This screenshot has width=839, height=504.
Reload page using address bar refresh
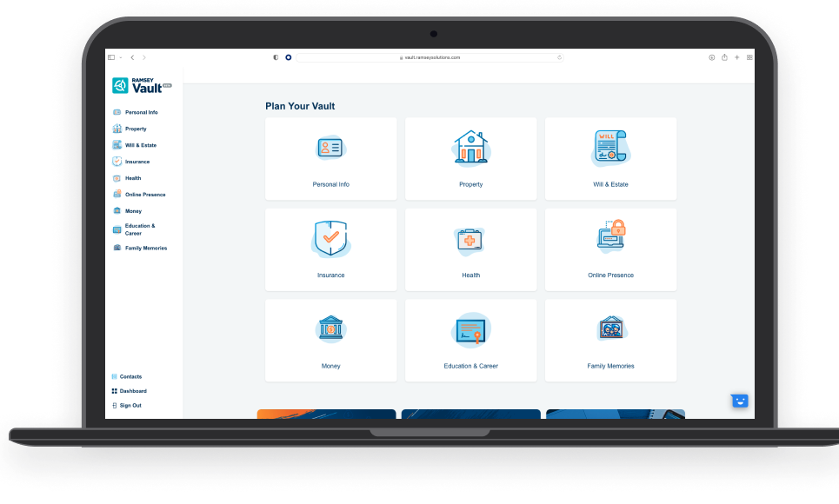tap(559, 57)
